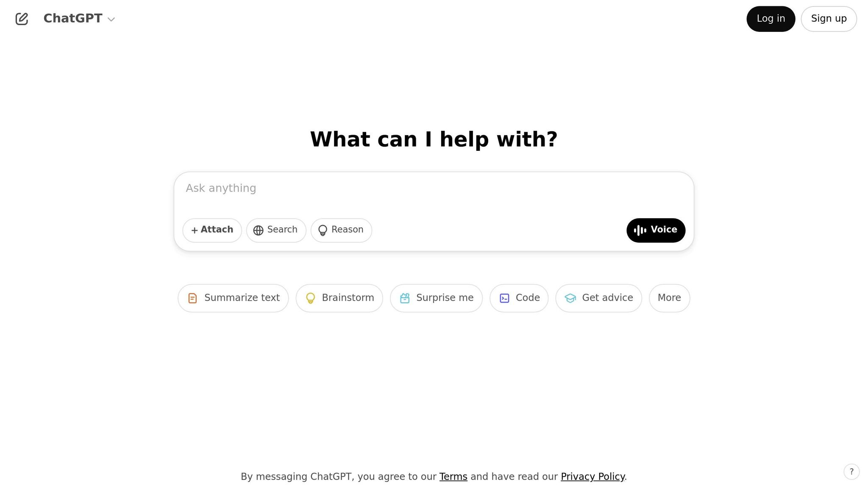Select the Brainstorm suggestion

pos(339,298)
